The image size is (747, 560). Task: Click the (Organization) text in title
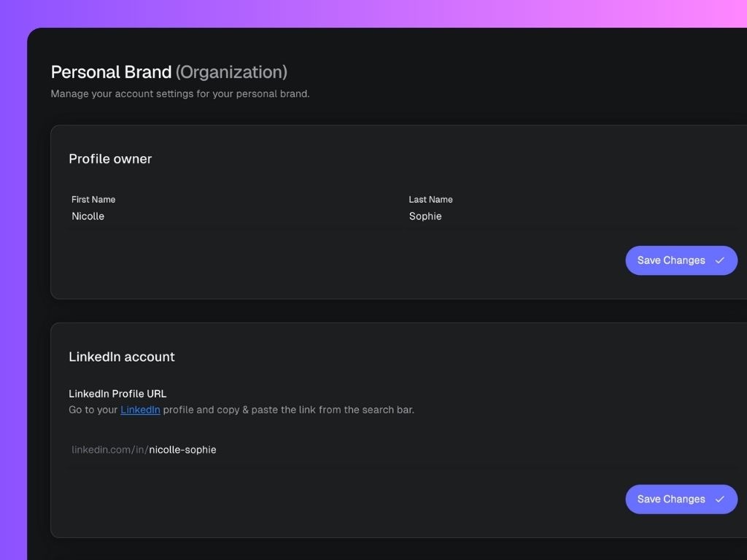pyautogui.click(x=231, y=72)
